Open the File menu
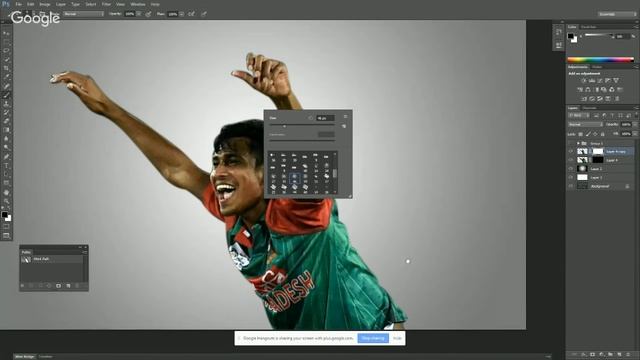 click(19, 4)
